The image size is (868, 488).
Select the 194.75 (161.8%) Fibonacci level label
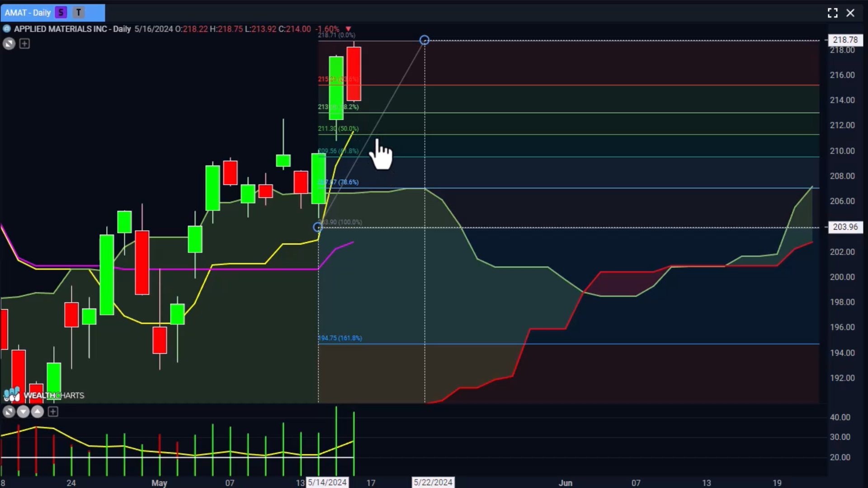[x=340, y=338]
